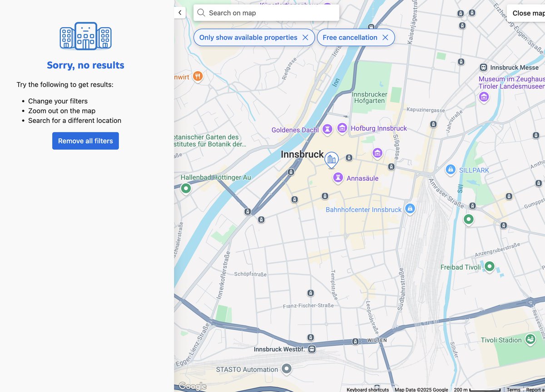Viewport: 545px width, 392px height.
Task: Click the magnifier icon in the search box
Action: [201, 13]
